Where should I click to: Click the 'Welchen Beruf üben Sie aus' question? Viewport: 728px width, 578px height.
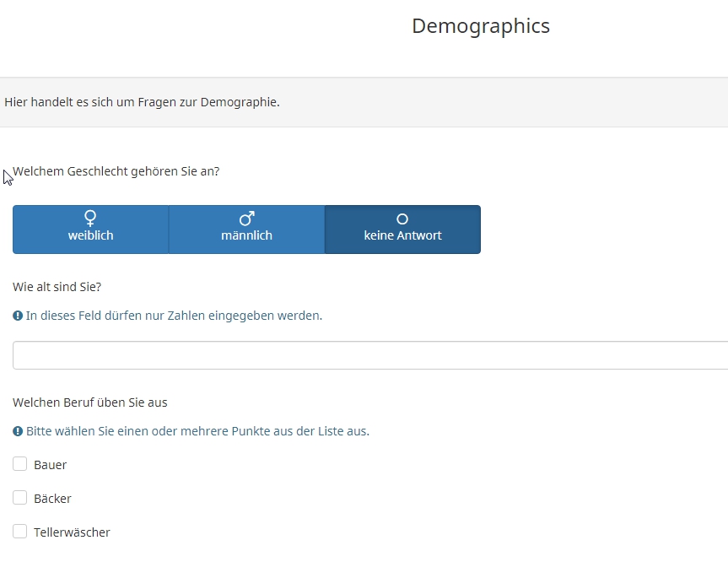(84, 402)
